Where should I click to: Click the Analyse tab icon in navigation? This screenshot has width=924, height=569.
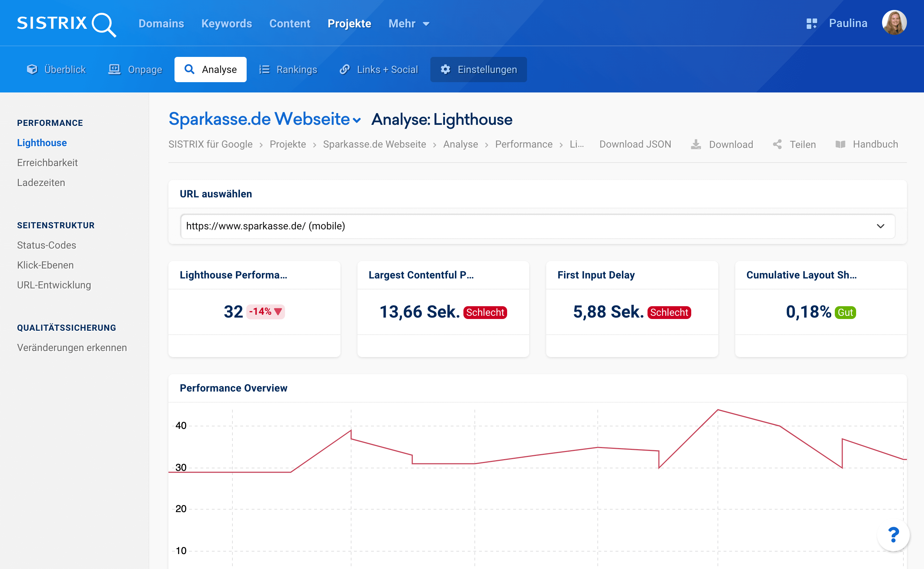(190, 69)
